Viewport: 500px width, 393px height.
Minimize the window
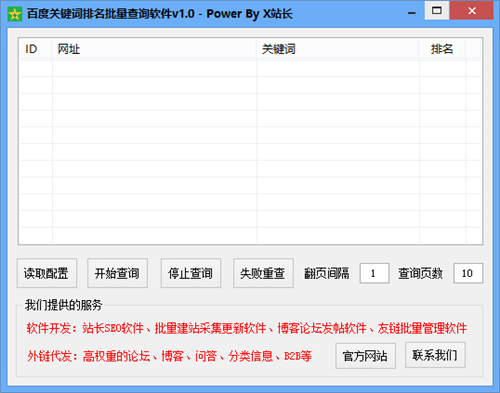pyautogui.click(x=412, y=12)
